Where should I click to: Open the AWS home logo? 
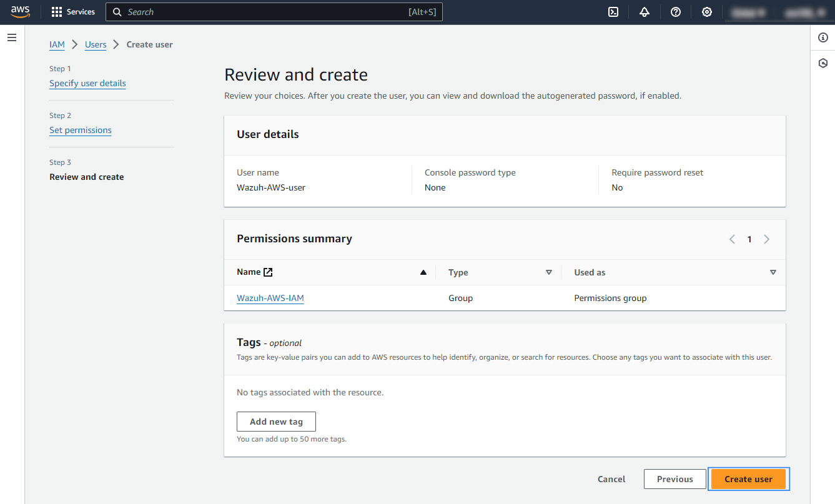pyautogui.click(x=20, y=12)
